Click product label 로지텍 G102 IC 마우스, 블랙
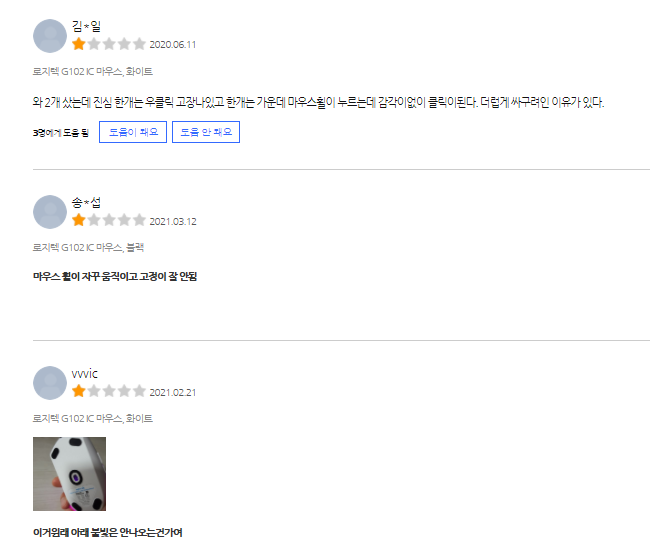Image resolution: width=650 pixels, height=555 pixels. (x=88, y=247)
